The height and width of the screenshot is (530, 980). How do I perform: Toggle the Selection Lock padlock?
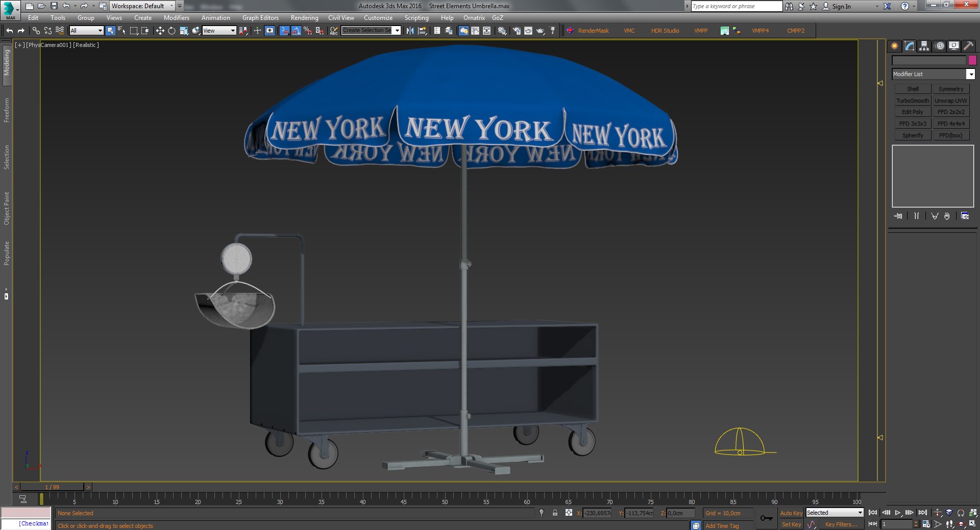[x=555, y=513]
